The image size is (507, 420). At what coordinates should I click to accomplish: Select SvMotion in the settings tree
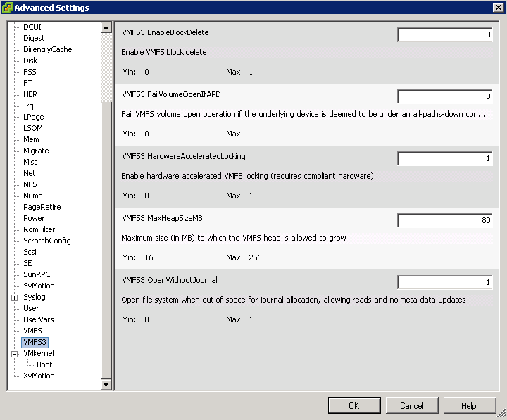pyautogui.click(x=39, y=286)
